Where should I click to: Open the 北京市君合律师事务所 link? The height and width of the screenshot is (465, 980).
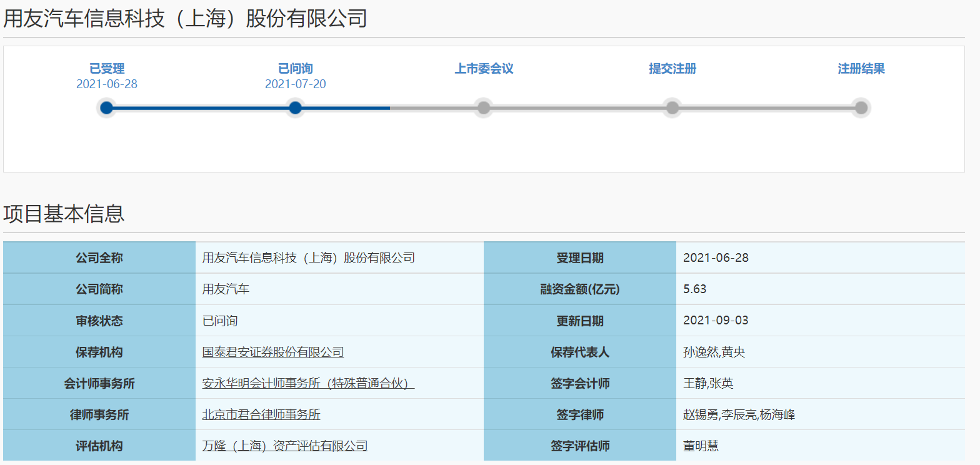point(261,415)
